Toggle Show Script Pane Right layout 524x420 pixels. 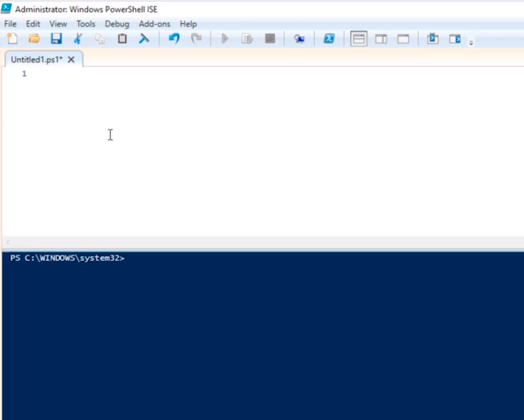(381, 39)
